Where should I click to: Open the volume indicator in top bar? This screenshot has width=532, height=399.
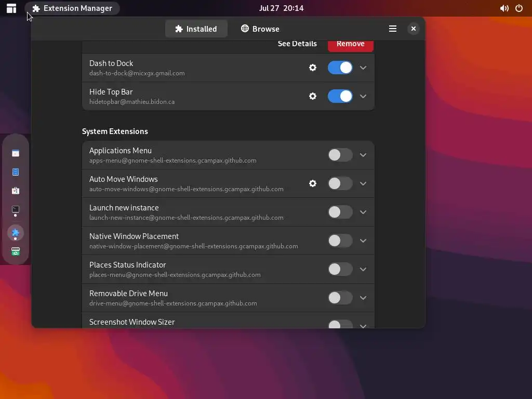pyautogui.click(x=504, y=8)
